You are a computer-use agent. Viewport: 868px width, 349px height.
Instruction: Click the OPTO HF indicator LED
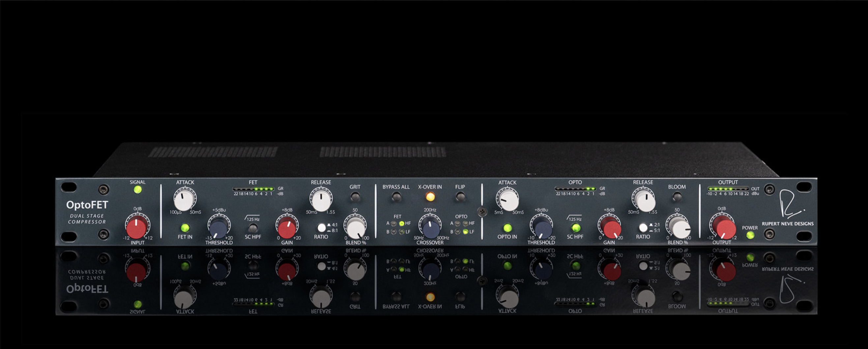[x=465, y=223]
